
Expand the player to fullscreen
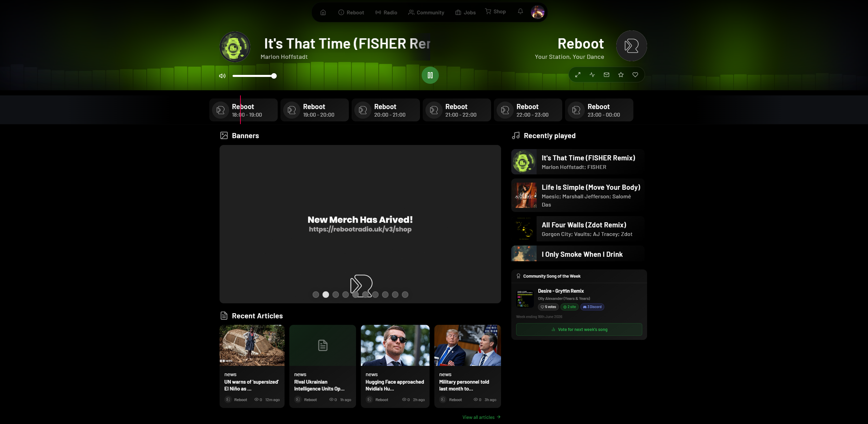click(x=578, y=75)
